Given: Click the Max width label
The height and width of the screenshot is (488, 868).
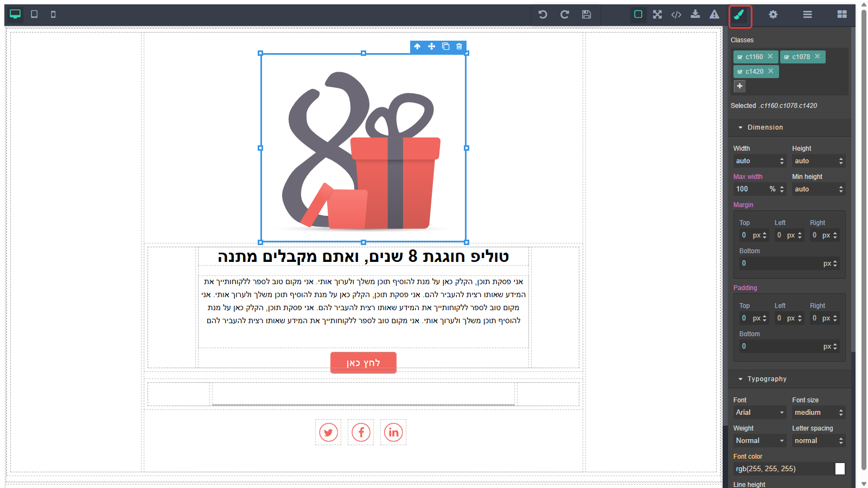Looking at the screenshot, I should point(748,177).
